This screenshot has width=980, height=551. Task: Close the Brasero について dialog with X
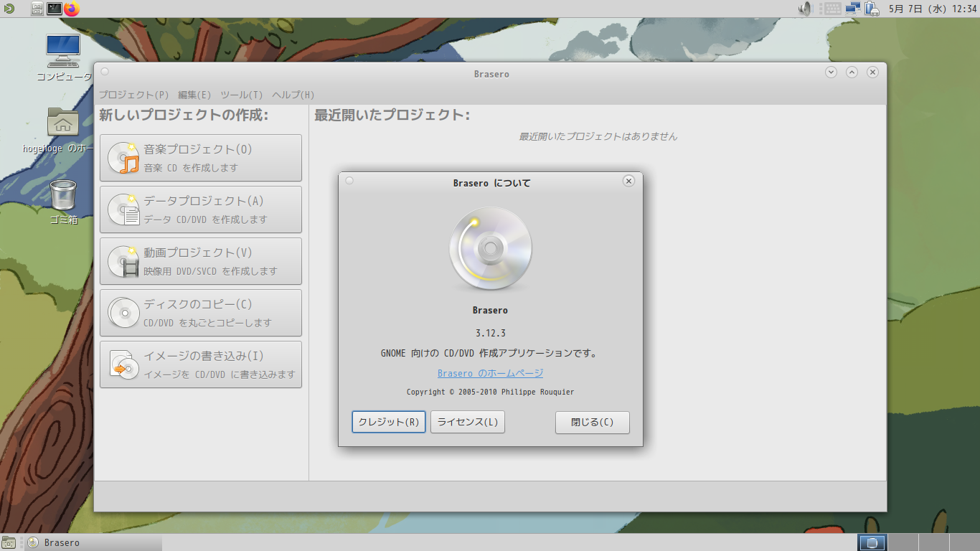pyautogui.click(x=628, y=181)
